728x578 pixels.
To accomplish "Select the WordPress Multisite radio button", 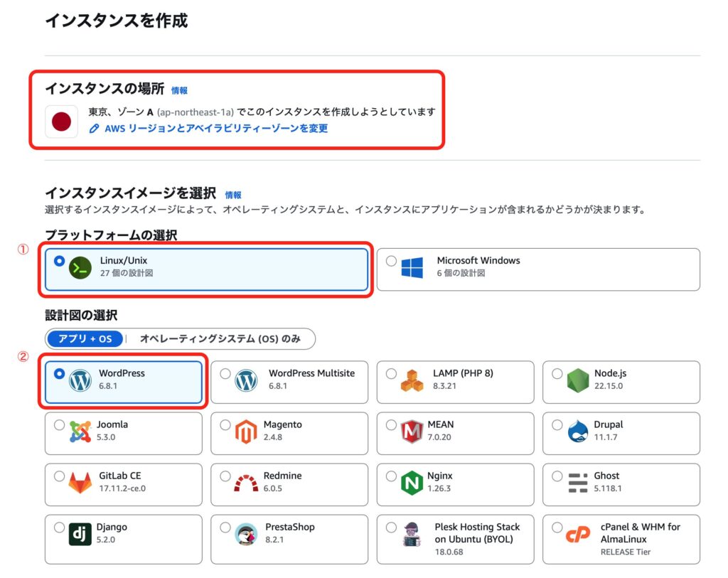I will click(225, 374).
